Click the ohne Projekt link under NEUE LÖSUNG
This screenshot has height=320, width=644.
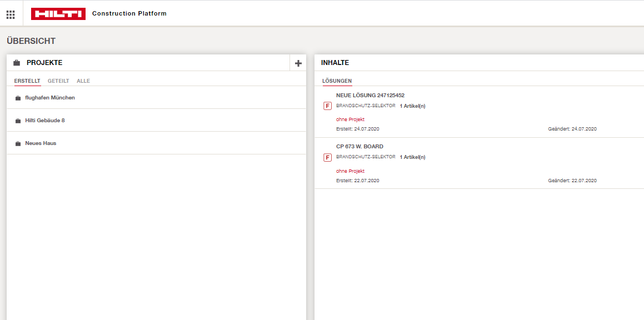(350, 119)
